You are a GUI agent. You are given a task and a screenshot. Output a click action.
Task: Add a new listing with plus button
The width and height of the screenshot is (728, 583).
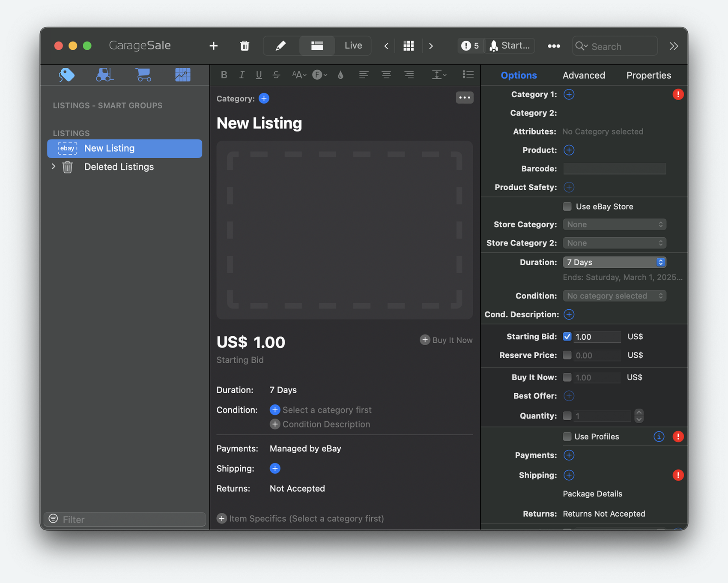click(x=213, y=46)
